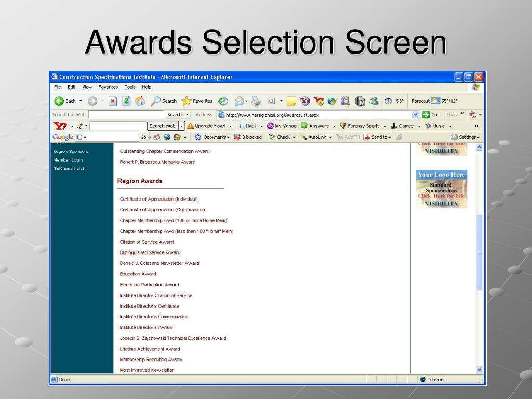
Task: Open Google toolbar Settings
Action: 465,137
